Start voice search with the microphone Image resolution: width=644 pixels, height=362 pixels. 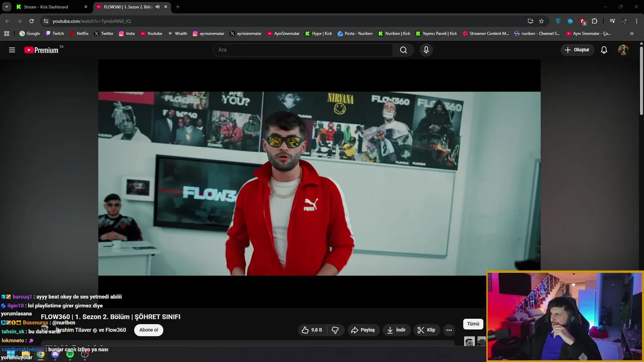click(x=426, y=50)
